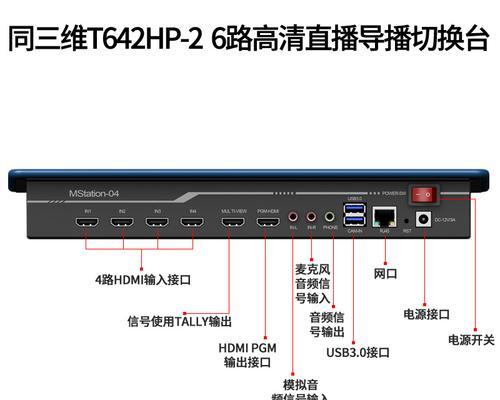The height and width of the screenshot is (400, 500).
Task: Click the 信号使用TALLY输出 label
Action: [x=179, y=321]
